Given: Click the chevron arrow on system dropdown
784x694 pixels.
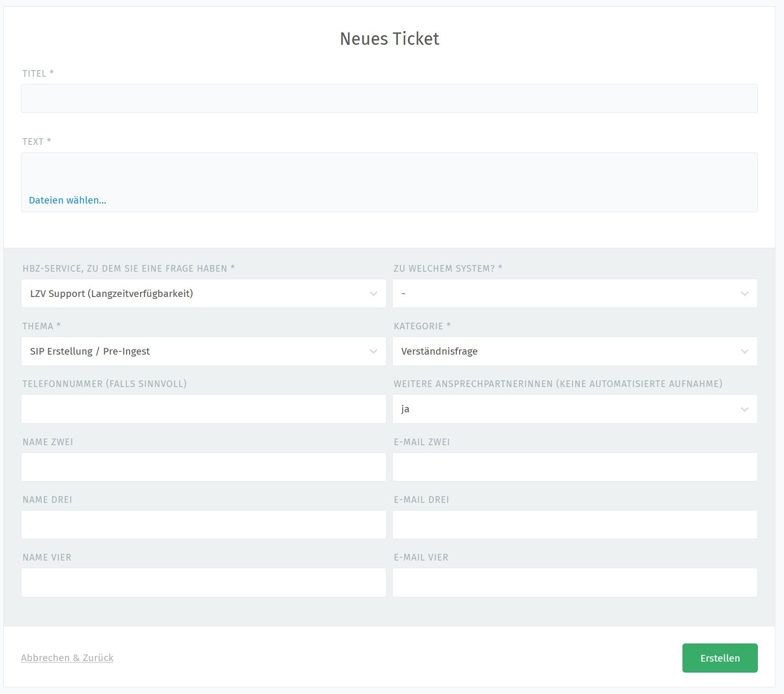Looking at the screenshot, I should click(744, 294).
